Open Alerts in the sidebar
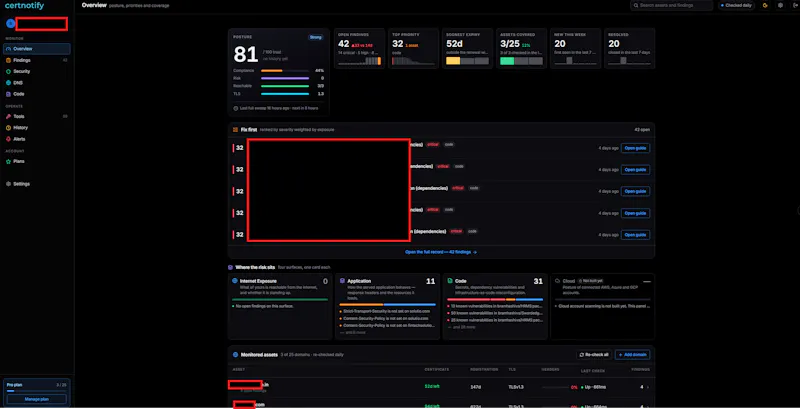This screenshot has height=409, width=800. tap(37, 139)
